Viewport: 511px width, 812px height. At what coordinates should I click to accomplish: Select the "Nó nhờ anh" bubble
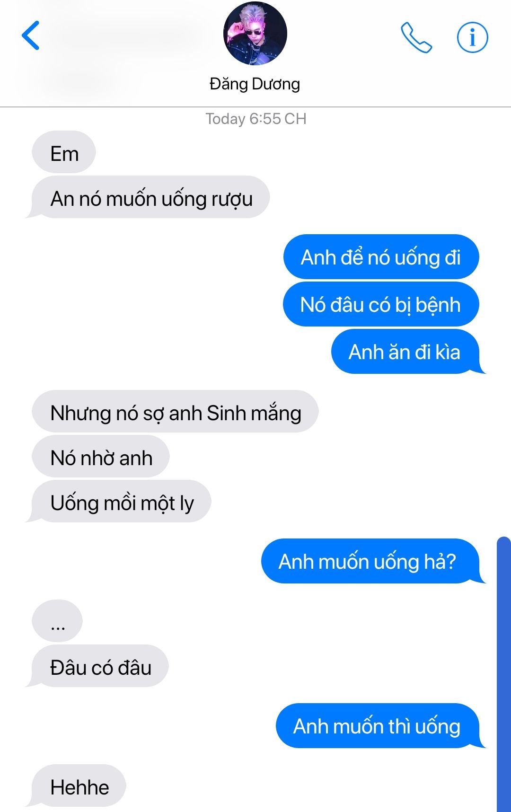click(101, 456)
